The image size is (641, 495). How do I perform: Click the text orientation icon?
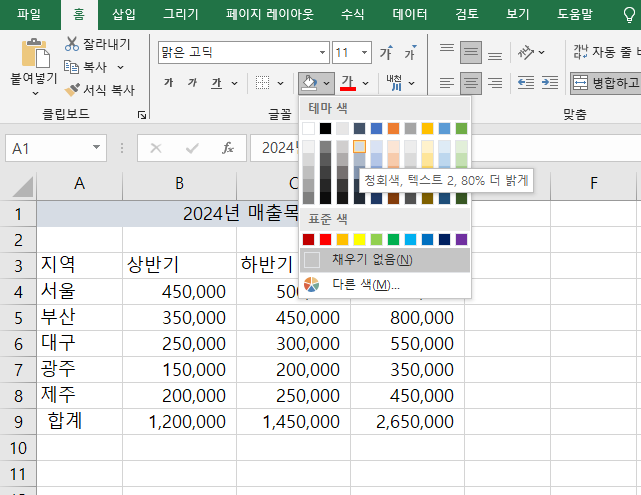coord(526,52)
